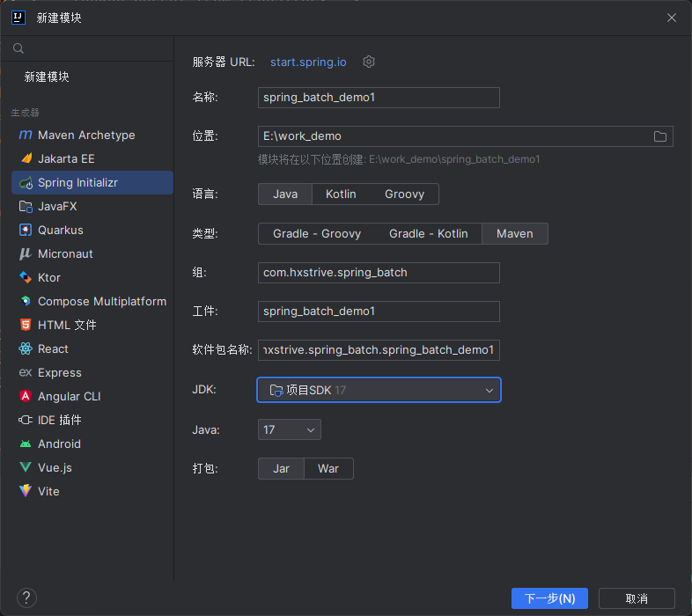Viewport: 692px width, 616px height.
Task: Select the Express generator entry
Action: [x=92, y=372]
